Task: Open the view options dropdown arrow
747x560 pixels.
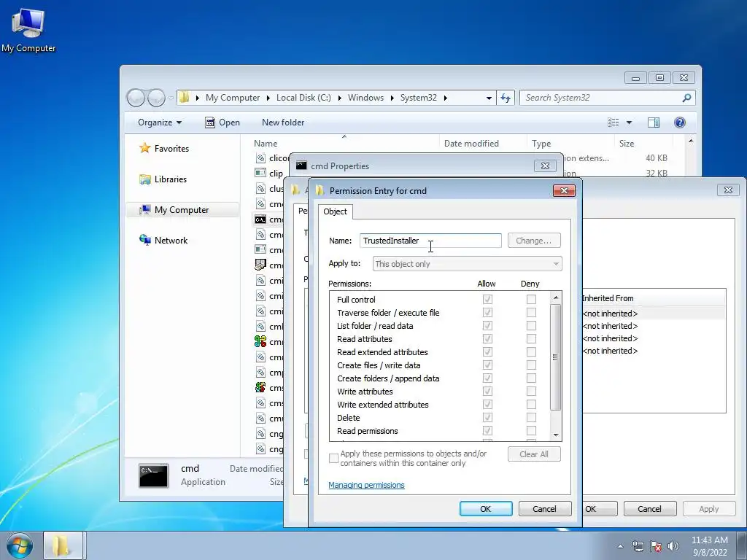Action: pyautogui.click(x=629, y=122)
